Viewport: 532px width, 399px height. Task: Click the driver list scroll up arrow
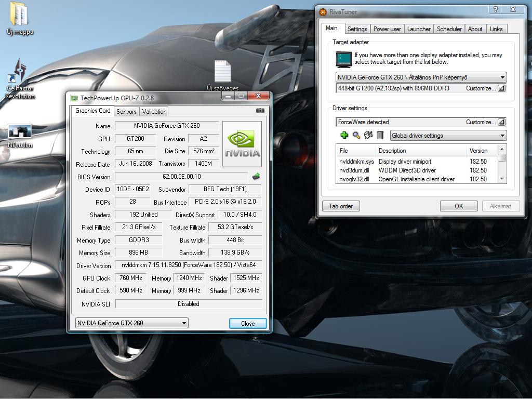tap(502, 149)
